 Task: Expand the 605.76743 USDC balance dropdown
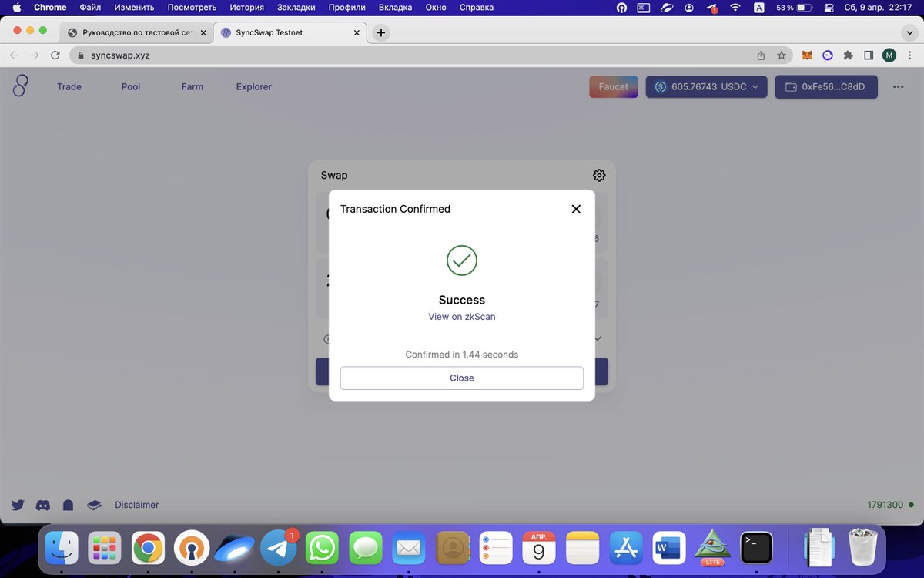pos(707,86)
